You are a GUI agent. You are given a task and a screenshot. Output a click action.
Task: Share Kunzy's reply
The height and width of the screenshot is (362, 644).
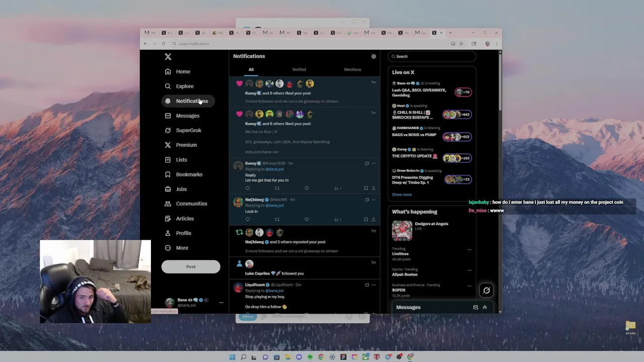373,188
